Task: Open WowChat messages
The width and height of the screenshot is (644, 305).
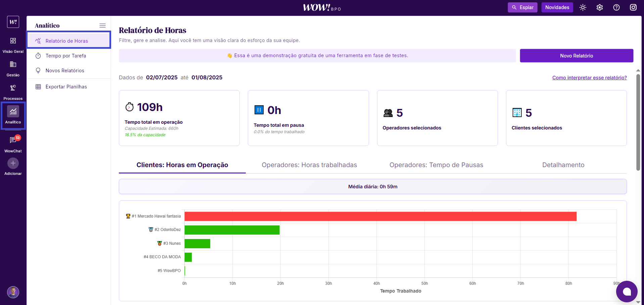Action: click(13, 140)
